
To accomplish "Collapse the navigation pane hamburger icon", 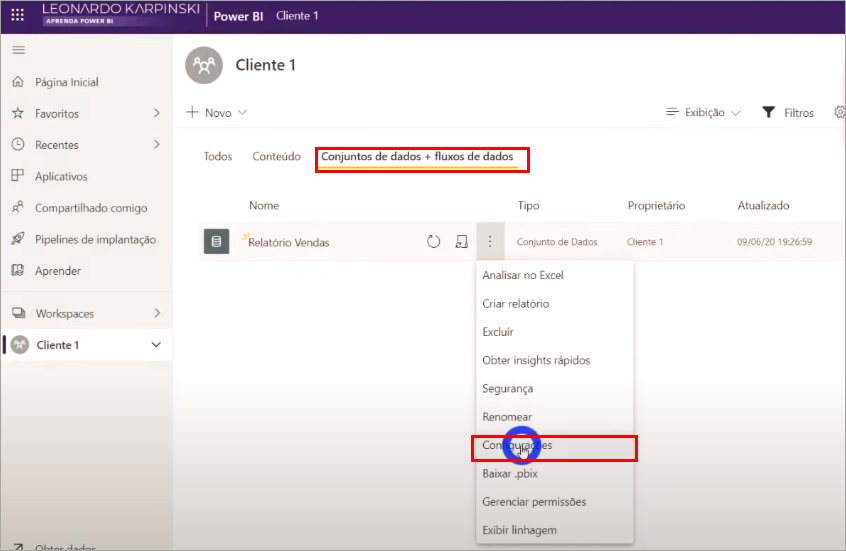I will tap(18, 50).
